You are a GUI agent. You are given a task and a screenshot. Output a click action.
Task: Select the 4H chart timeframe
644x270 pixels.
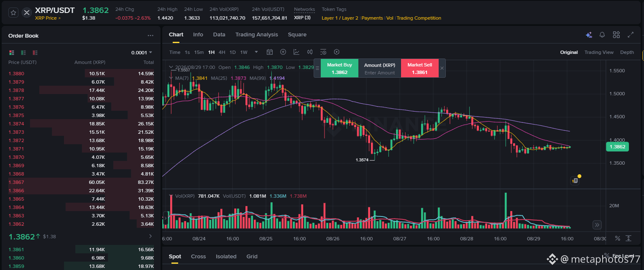click(x=222, y=52)
